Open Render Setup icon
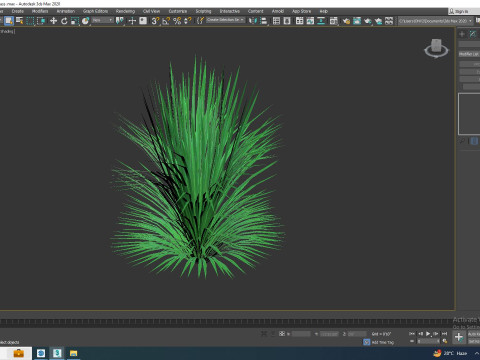 (x=346, y=21)
